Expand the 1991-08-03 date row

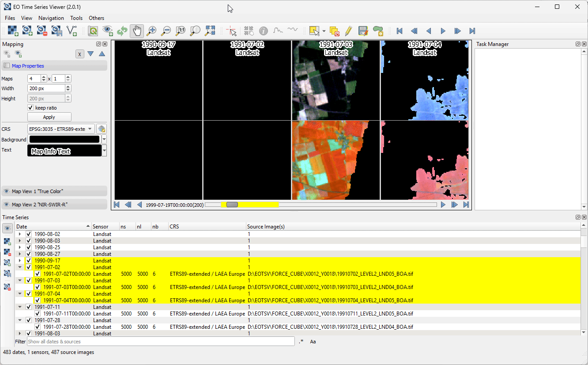tap(20, 334)
